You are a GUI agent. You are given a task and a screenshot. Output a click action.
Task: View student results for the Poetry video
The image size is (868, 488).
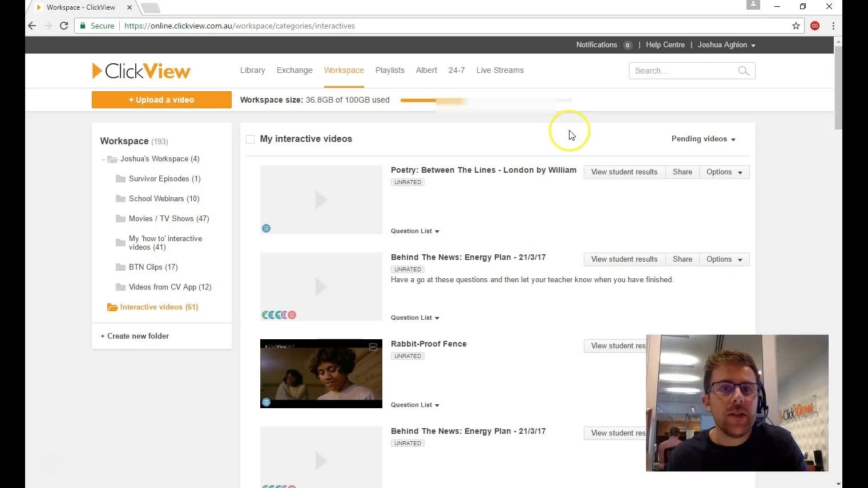point(624,172)
